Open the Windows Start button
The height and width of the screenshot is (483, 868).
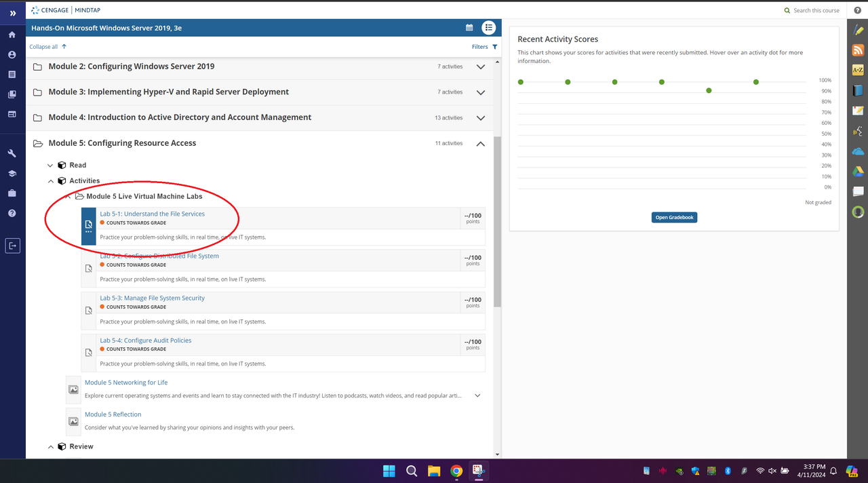pos(389,471)
